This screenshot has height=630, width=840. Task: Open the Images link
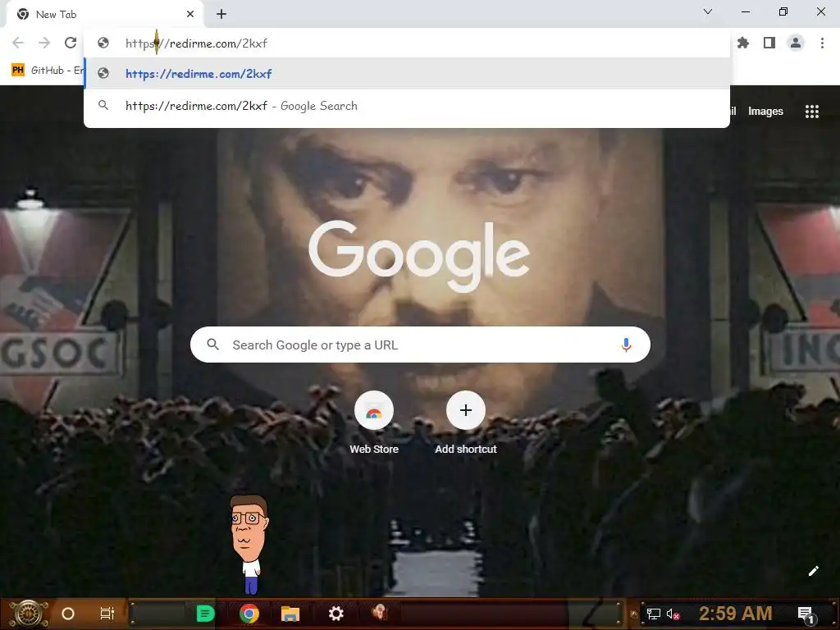[765, 112]
